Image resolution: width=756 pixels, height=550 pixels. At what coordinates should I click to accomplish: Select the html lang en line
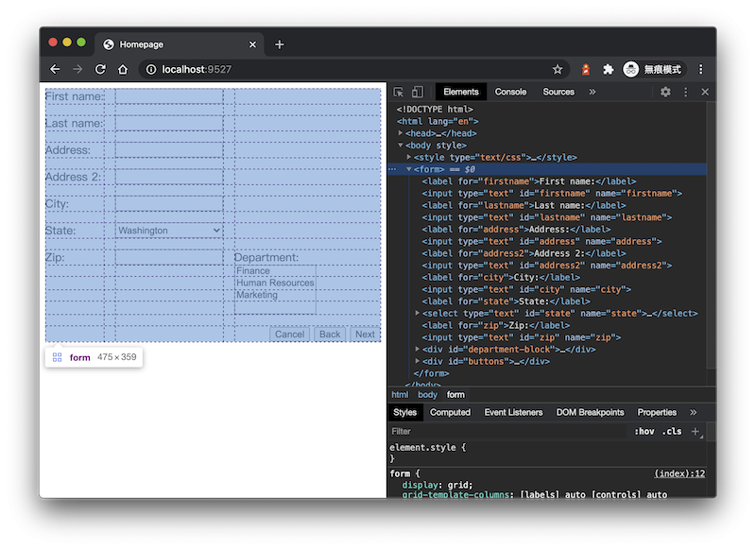pyautogui.click(x=438, y=121)
